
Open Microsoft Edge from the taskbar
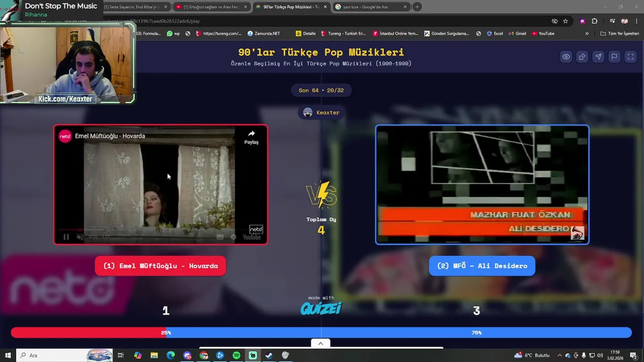point(171,355)
